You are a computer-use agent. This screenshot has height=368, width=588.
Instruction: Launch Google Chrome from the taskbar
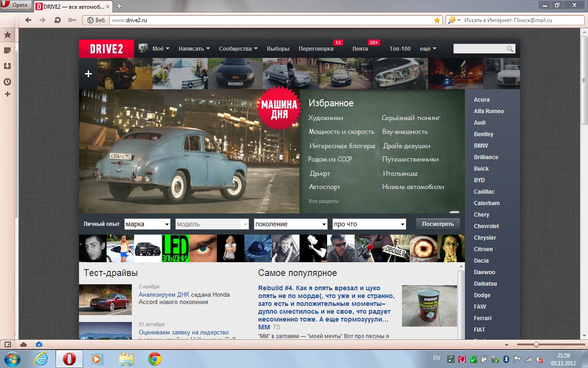click(155, 359)
